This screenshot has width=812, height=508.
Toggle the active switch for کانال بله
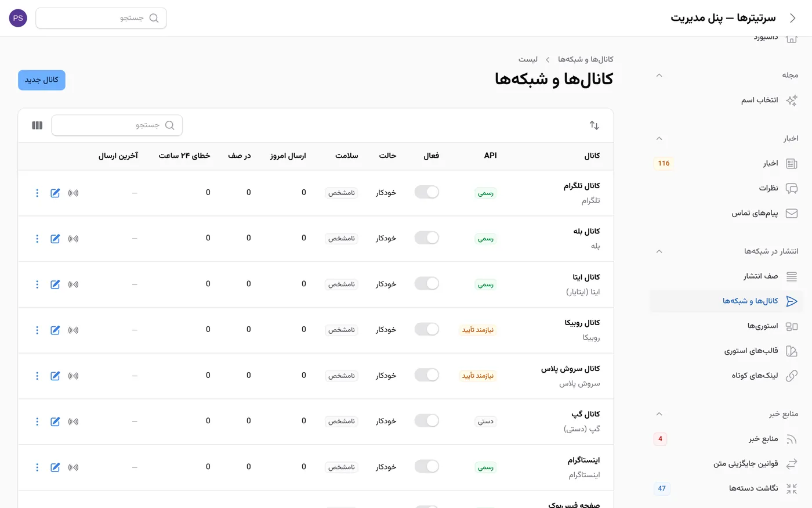coord(427,238)
